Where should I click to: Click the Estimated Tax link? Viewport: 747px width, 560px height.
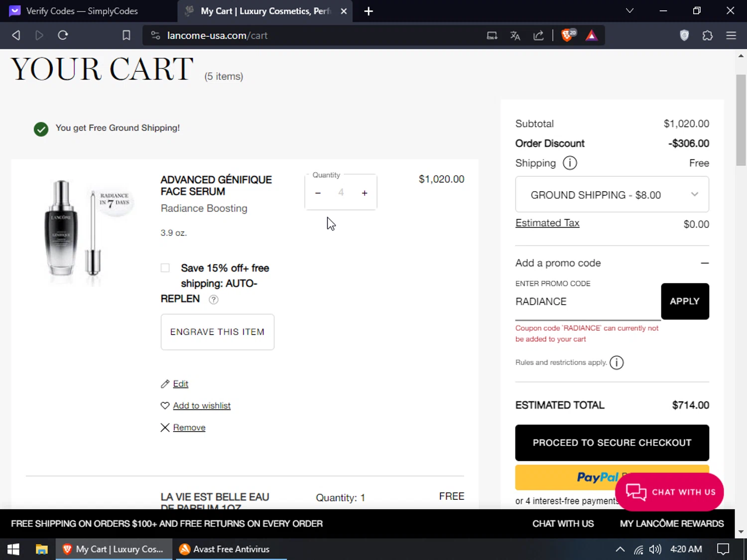(547, 223)
